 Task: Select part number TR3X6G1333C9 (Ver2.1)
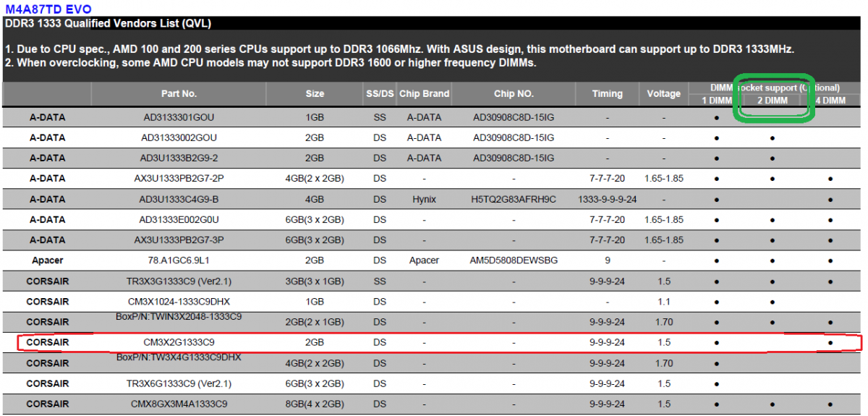pyautogui.click(x=179, y=383)
